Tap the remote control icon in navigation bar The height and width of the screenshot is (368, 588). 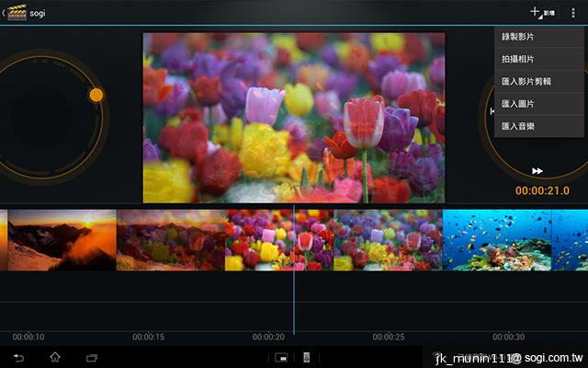306,358
